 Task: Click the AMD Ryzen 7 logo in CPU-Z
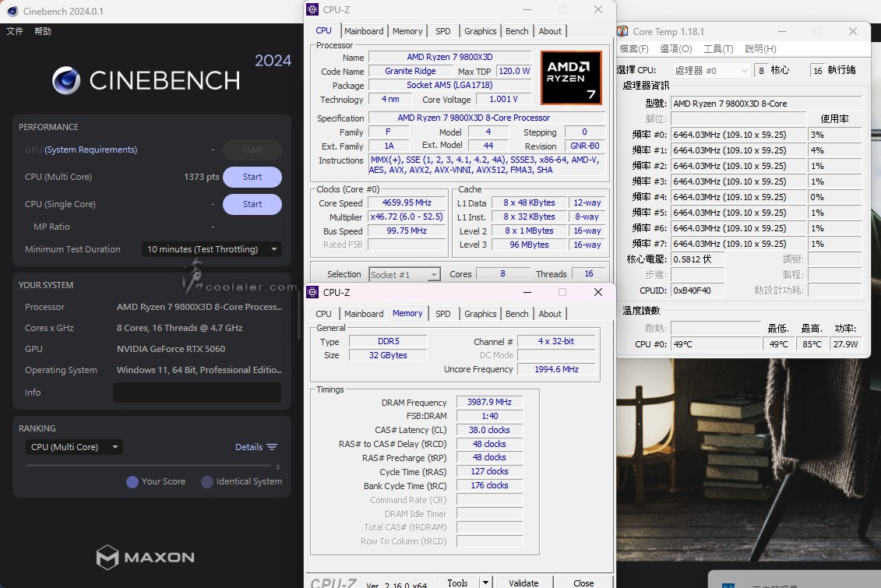[x=572, y=78]
